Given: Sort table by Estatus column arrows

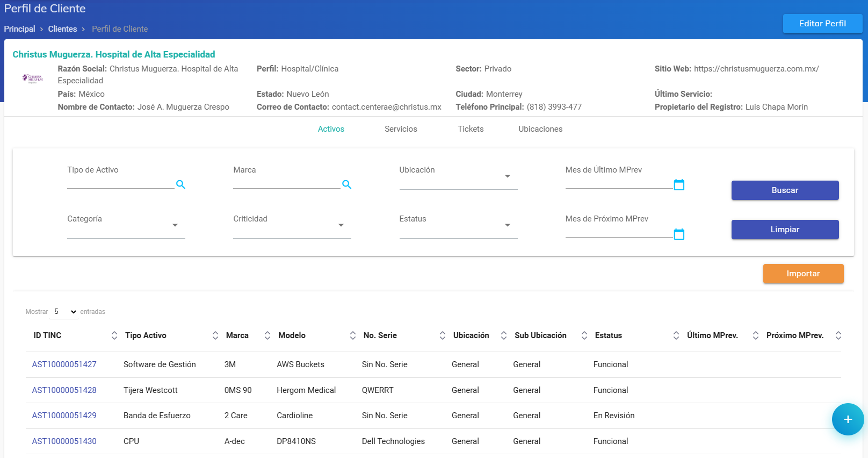Looking at the screenshot, I should tap(676, 335).
